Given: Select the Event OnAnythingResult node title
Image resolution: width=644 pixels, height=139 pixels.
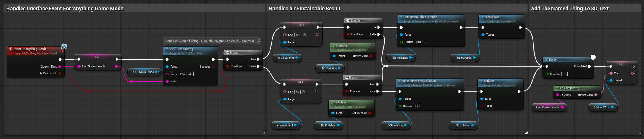Looking at the screenshot, I should point(30,49).
